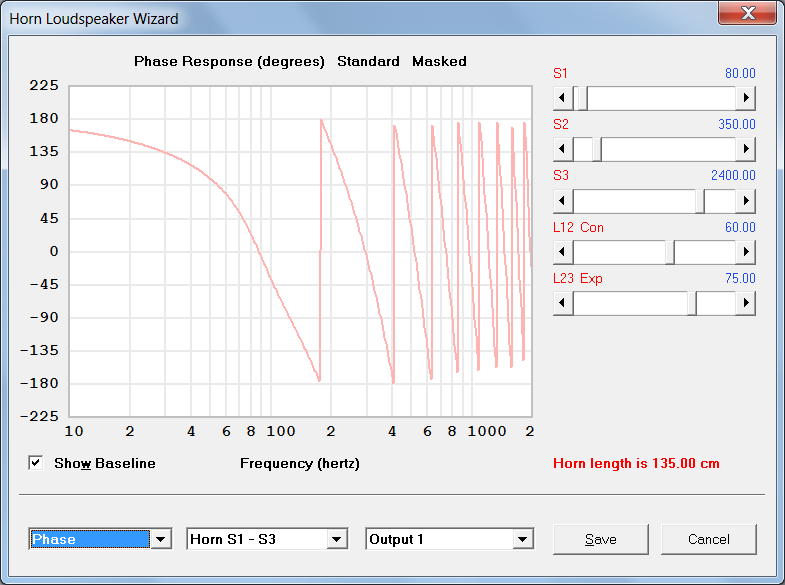
Task: Click the S1 slider thumb
Action: (582, 98)
